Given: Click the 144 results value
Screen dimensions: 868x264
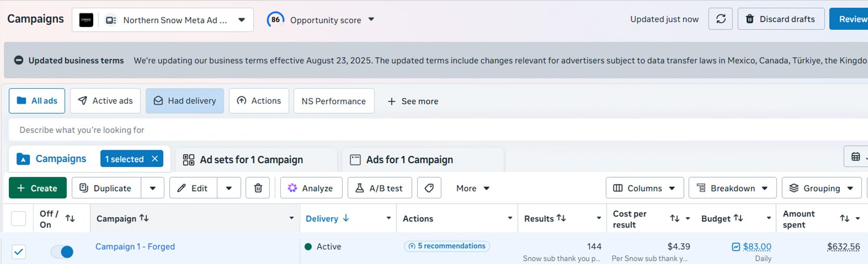Looking at the screenshot, I should 594,246.
